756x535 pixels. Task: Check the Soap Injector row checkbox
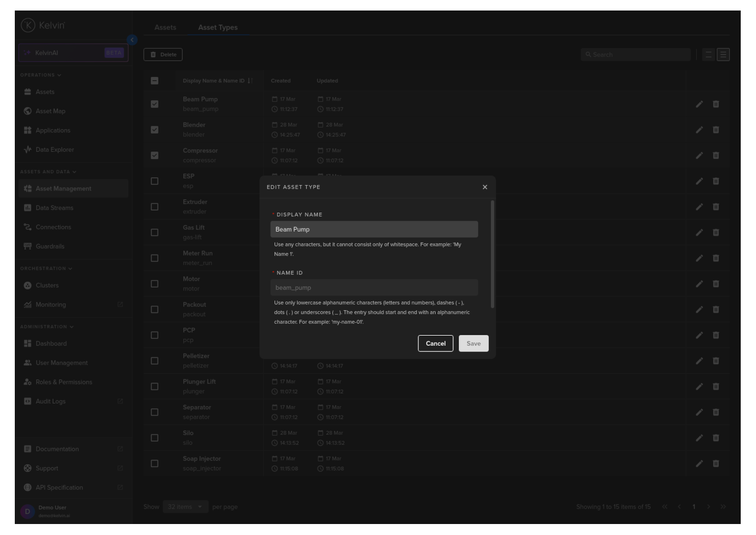(x=155, y=464)
